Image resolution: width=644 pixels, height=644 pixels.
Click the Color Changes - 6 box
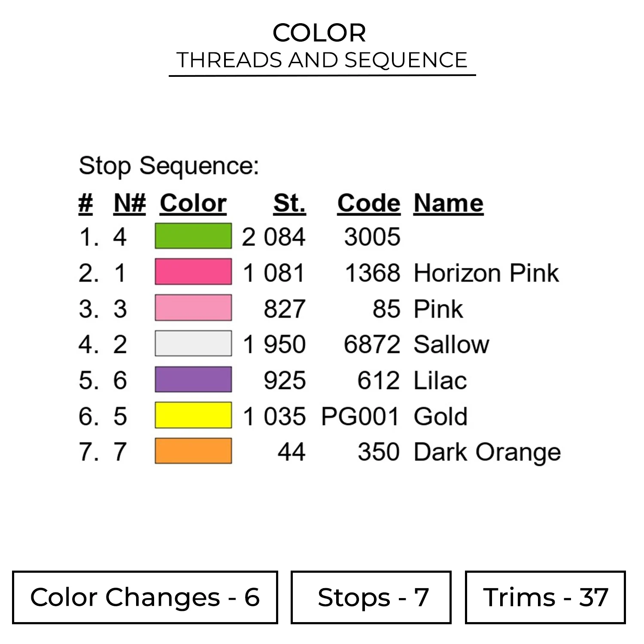coord(145,597)
